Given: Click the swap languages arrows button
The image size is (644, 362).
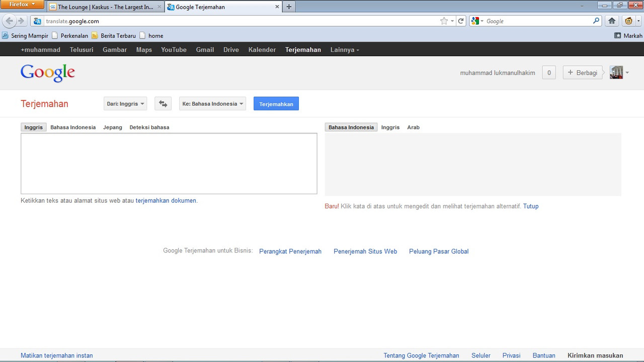Looking at the screenshot, I should click(163, 104).
